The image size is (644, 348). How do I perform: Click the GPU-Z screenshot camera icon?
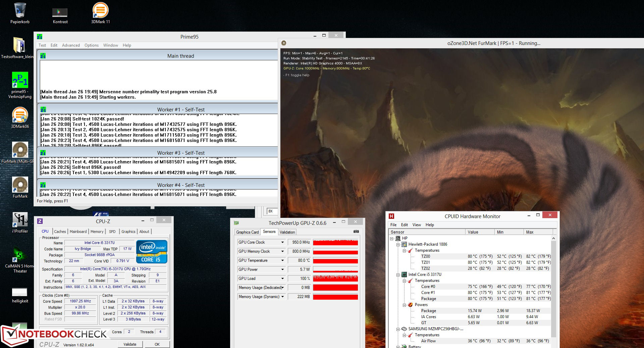[x=356, y=232]
